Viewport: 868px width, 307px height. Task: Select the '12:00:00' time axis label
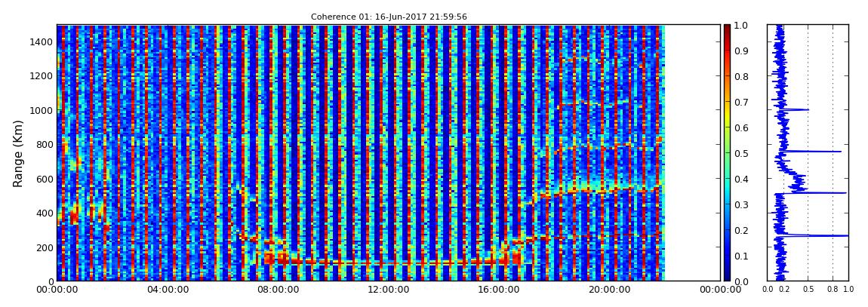[x=387, y=290]
